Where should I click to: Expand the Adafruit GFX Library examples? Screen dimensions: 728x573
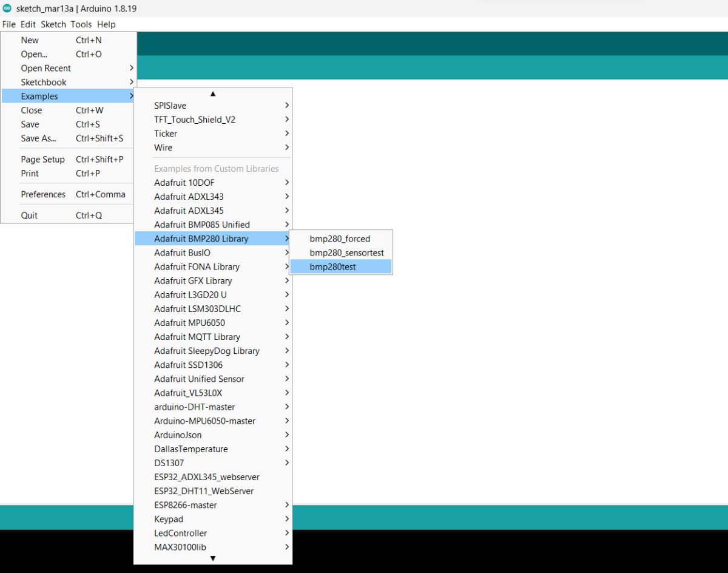click(194, 280)
